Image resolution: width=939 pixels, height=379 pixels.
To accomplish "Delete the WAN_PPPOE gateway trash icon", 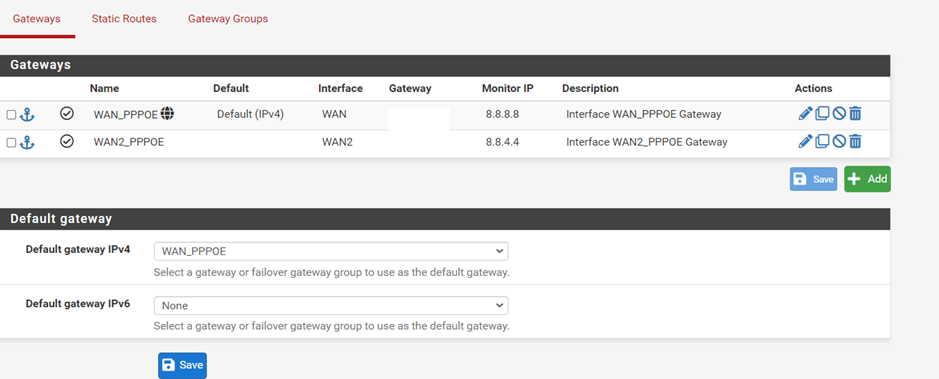I will (x=856, y=113).
